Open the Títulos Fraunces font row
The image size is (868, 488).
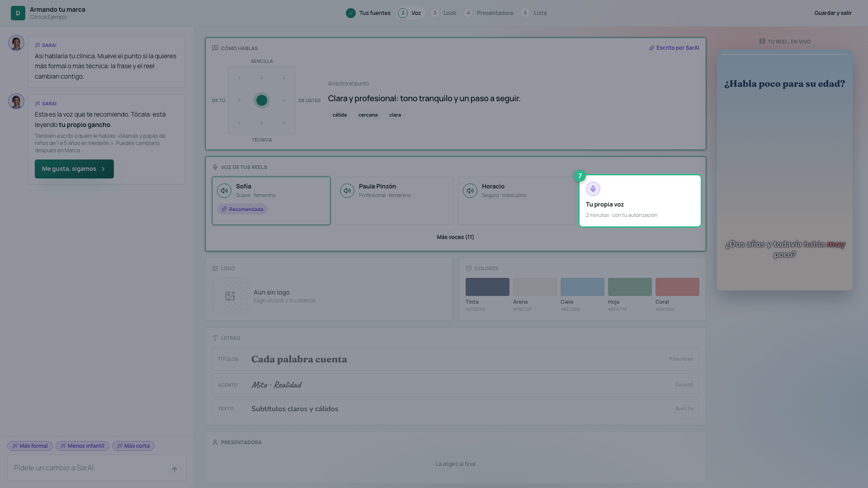coord(456,359)
